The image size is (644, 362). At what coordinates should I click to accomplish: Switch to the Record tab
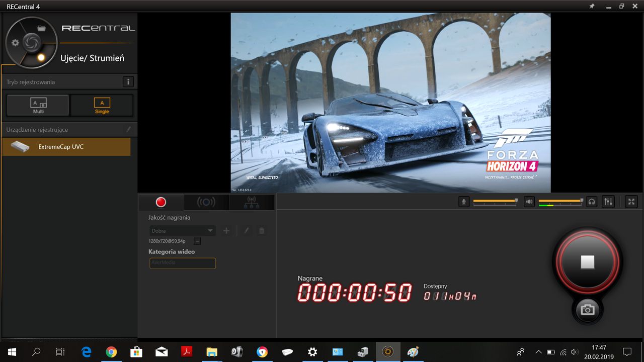(161, 202)
